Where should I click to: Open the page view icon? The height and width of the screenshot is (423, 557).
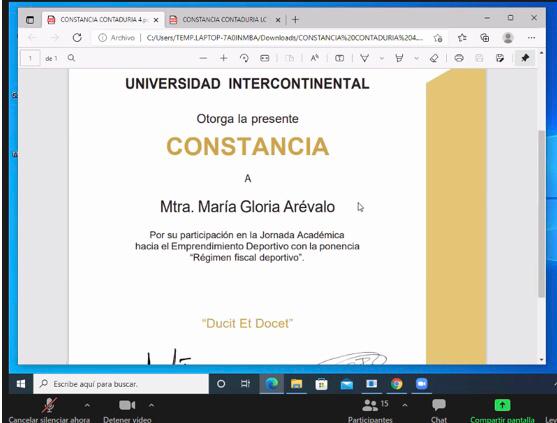[x=290, y=58]
